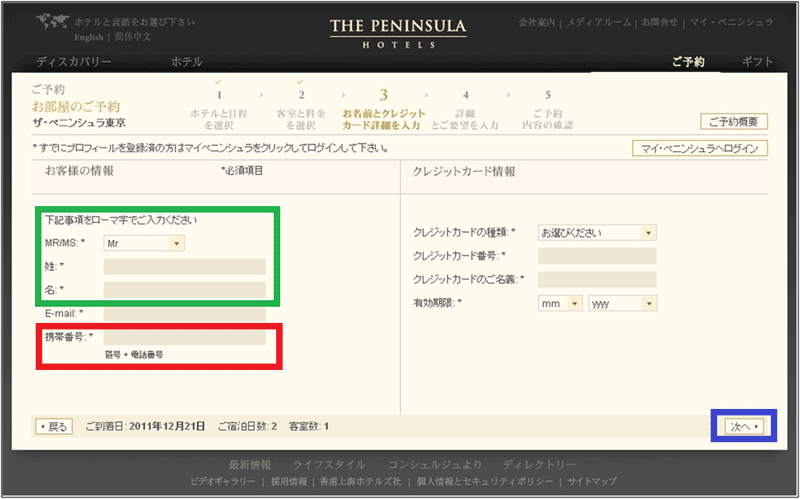Screen dimensions: 800x499
Task: Open the 会社案内 link
Action: tap(537, 22)
